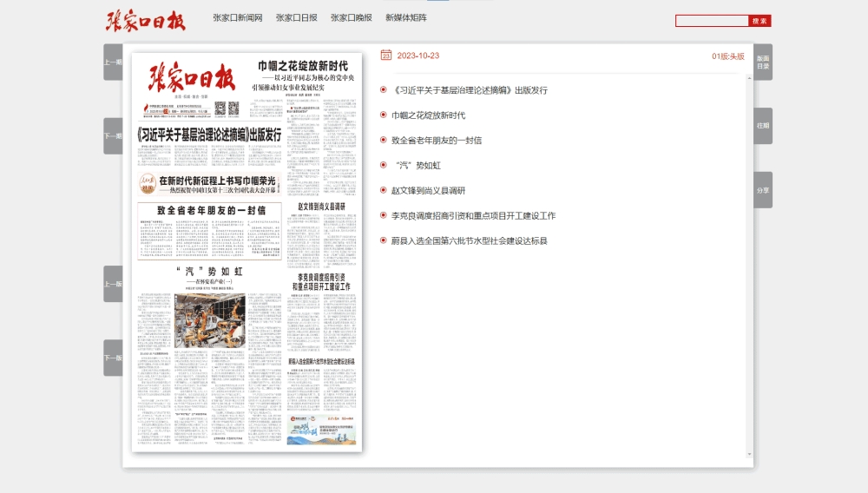Click the red 张家口日报 masthead on newspaper page
This screenshot has height=493, width=868.
click(x=192, y=77)
